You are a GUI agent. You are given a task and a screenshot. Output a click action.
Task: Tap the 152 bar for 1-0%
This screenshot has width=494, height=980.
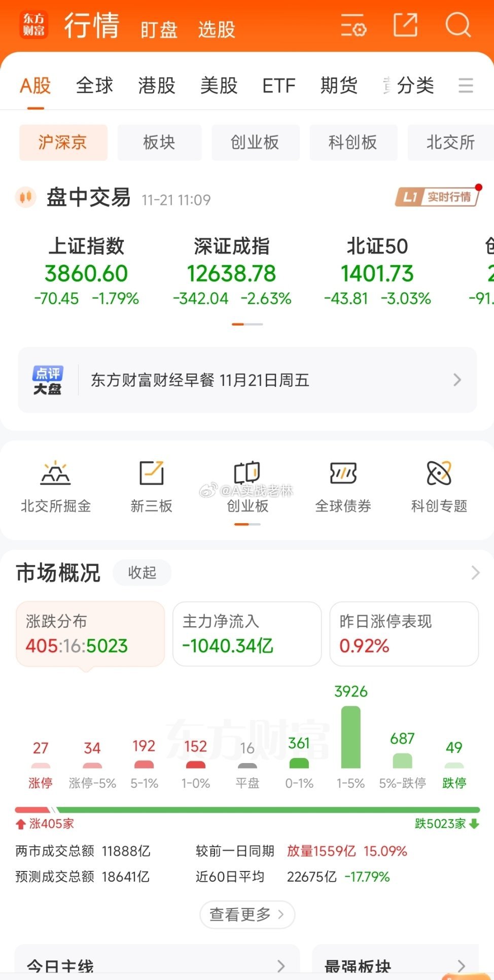(x=196, y=765)
